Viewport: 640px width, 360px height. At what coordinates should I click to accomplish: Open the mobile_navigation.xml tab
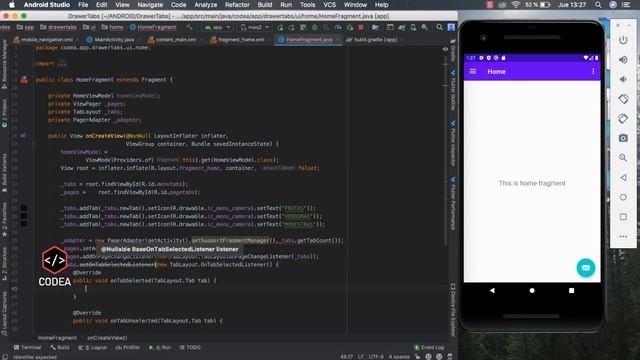(x=44, y=40)
